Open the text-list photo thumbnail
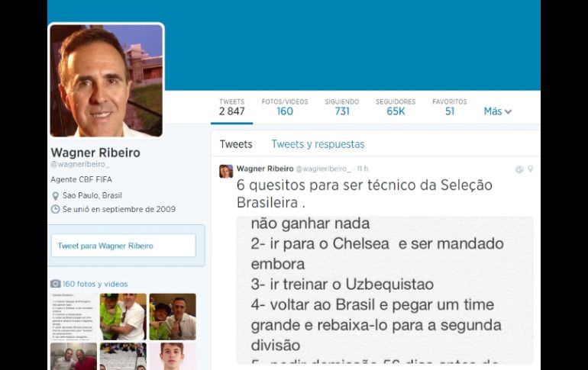Viewport: 588px width, 370px height. [73, 317]
